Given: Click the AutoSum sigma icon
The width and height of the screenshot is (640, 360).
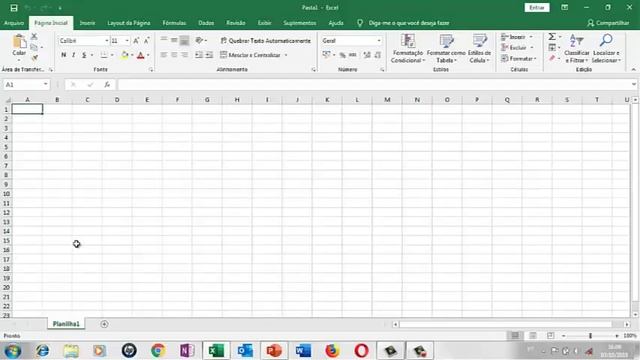Looking at the screenshot, I should 552,37.
